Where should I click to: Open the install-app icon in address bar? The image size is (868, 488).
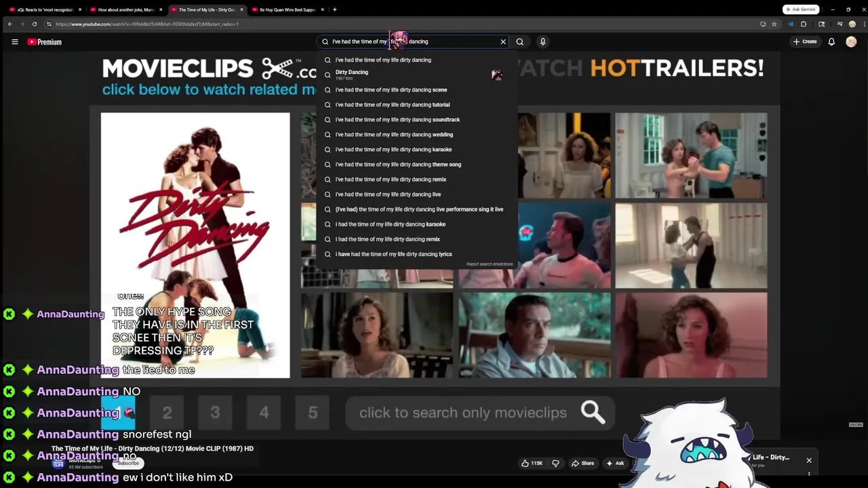pyautogui.click(x=763, y=24)
